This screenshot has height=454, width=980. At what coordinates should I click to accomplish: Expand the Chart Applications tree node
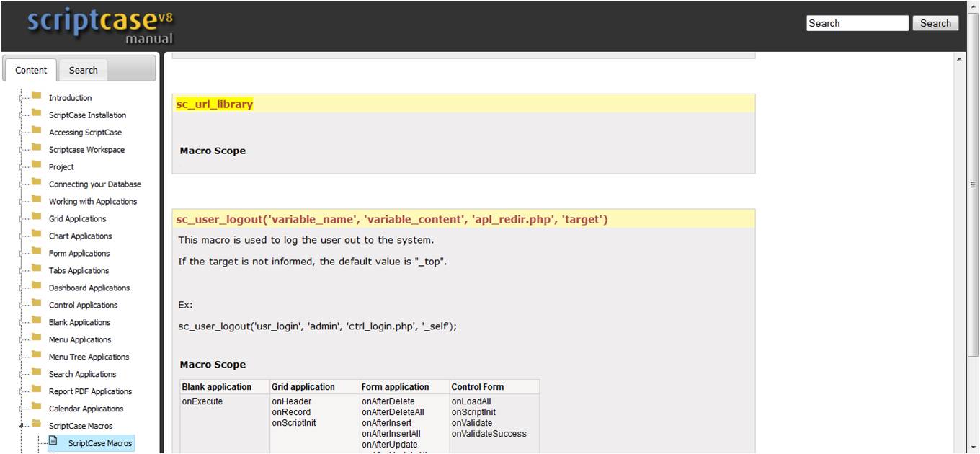[22, 236]
